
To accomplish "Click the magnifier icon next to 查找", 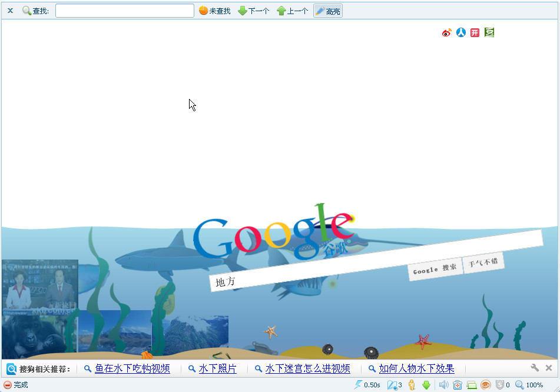I will [26, 11].
